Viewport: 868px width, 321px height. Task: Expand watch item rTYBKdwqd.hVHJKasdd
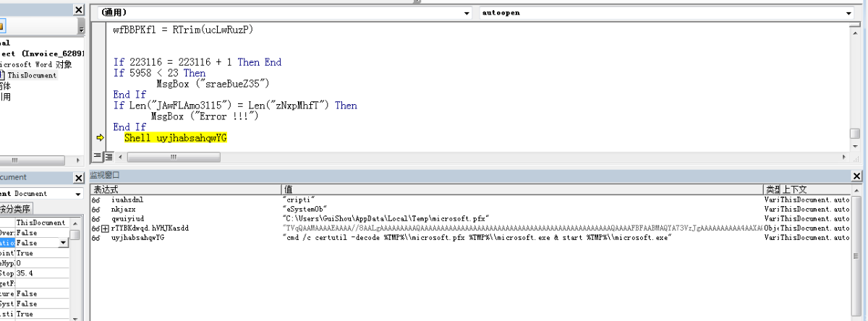point(105,228)
